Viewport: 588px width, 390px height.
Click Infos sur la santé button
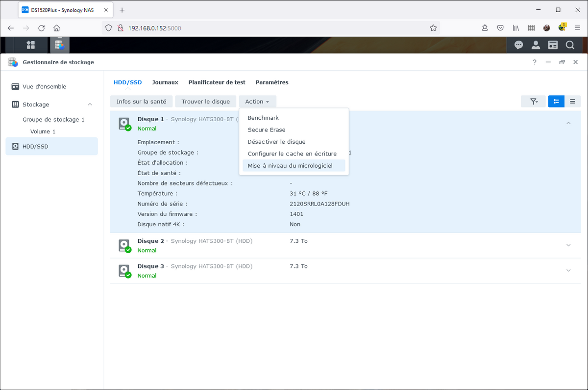coord(141,102)
